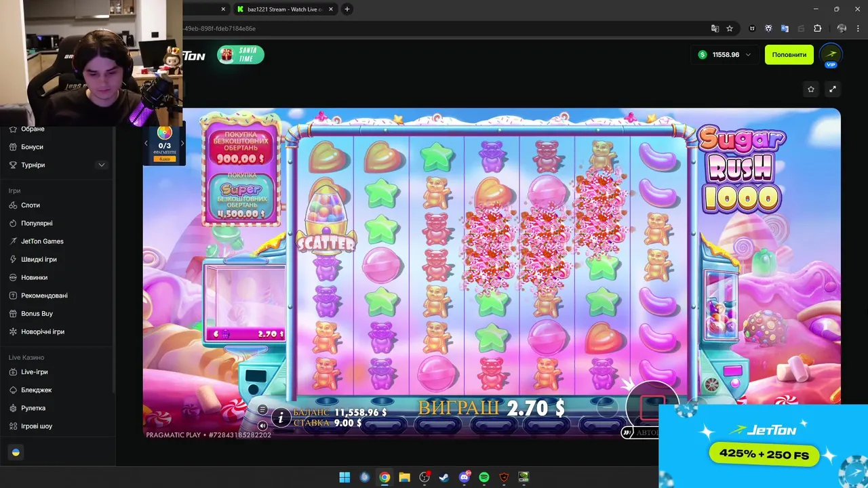Screen dimensions: 868x488
Task: Open Турніри in the sidebar
Action: pos(33,165)
